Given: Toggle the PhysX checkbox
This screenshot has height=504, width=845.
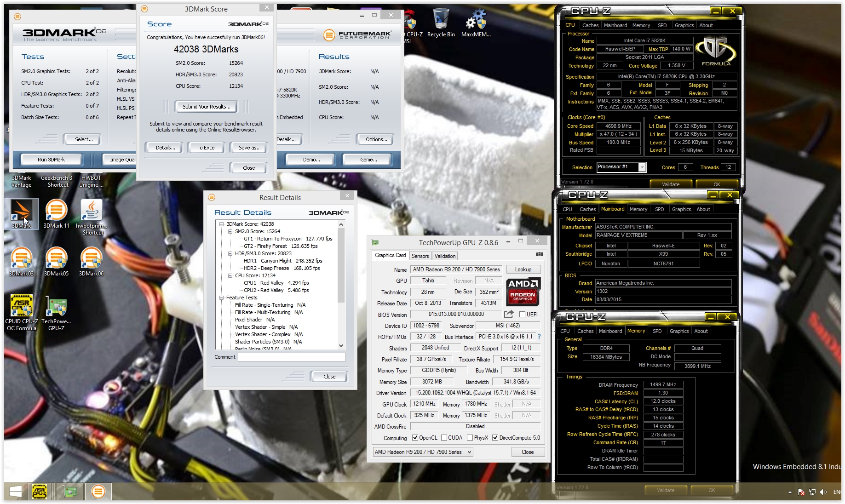Looking at the screenshot, I should tap(470, 438).
